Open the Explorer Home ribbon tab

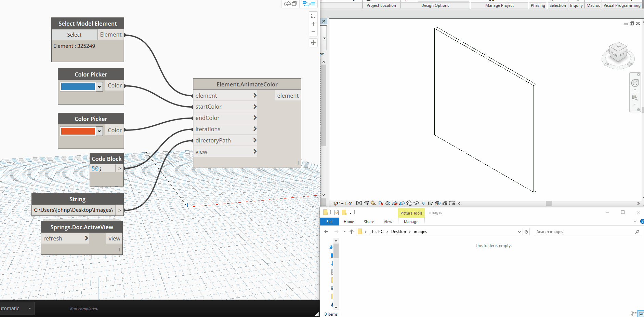click(x=349, y=222)
